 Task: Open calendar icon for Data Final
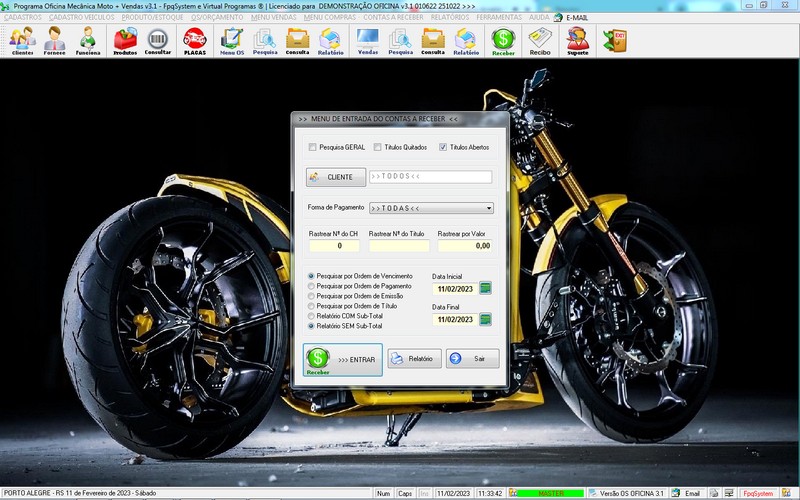[x=486, y=319]
